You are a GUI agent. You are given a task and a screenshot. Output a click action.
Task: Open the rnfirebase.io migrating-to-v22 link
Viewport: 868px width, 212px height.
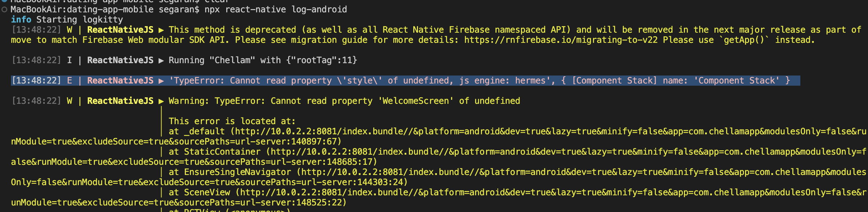(561, 40)
